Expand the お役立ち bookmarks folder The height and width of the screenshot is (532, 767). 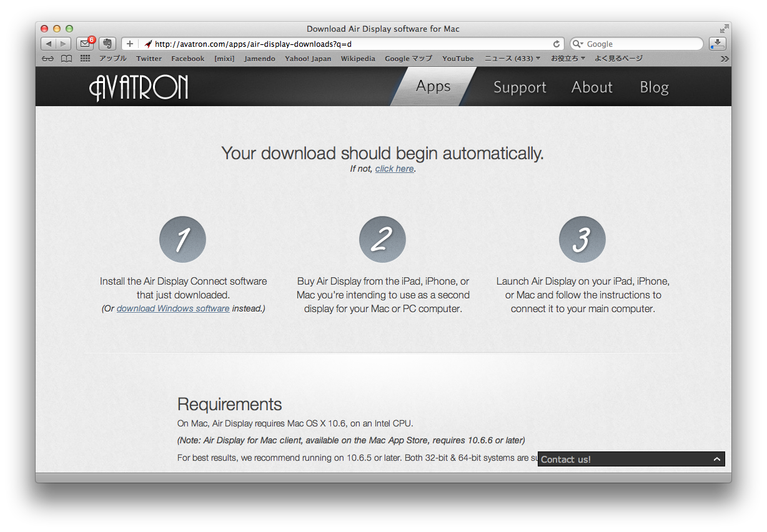coord(568,59)
